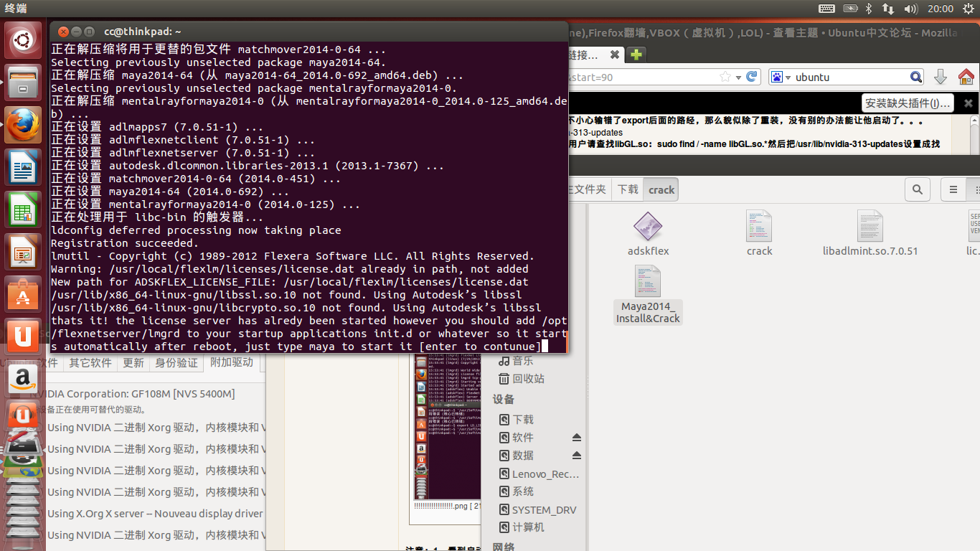Open the session gear menu in the top panel
The image size is (980, 551).
(x=967, y=9)
